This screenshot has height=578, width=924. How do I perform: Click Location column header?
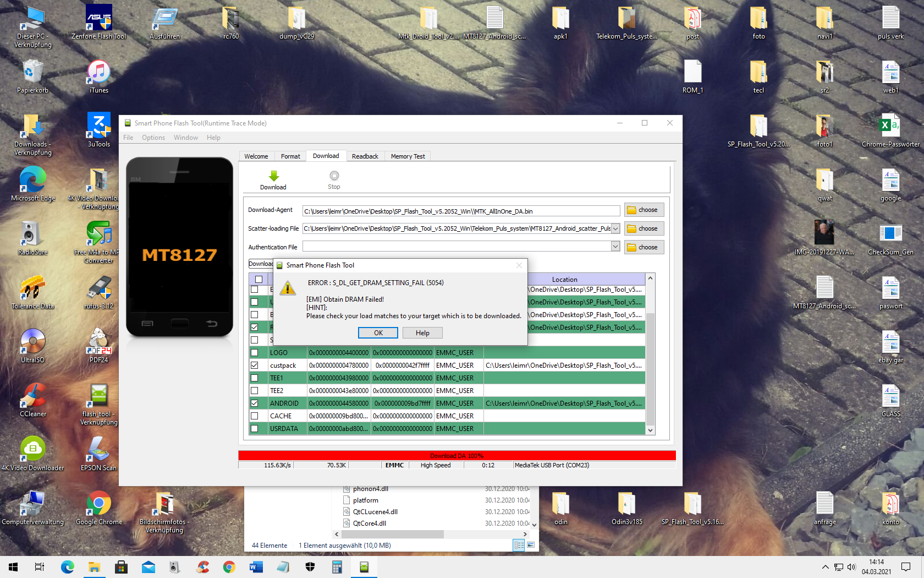coord(564,280)
